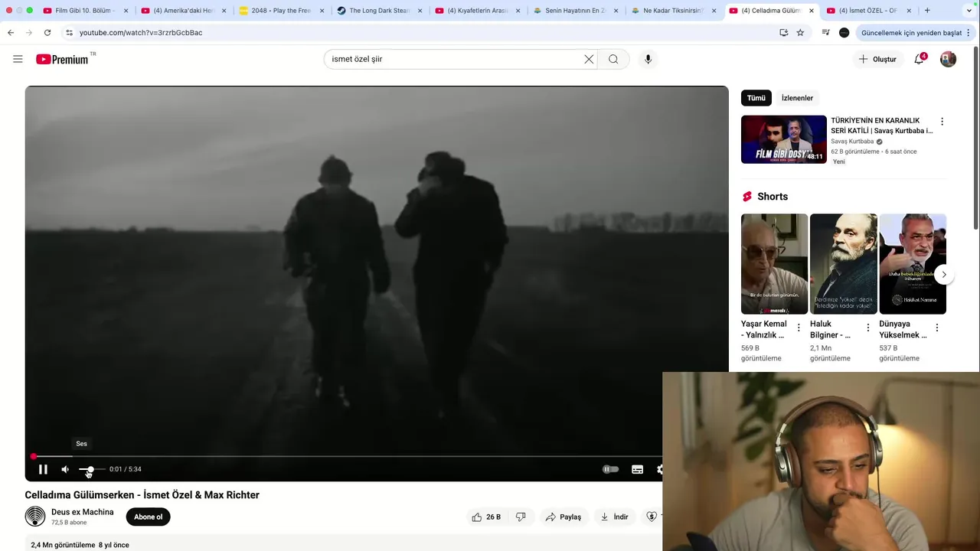Image resolution: width=980 pixels, height=551 pixels.
Task: Download the video with İndir
Action: click(614, 517)
